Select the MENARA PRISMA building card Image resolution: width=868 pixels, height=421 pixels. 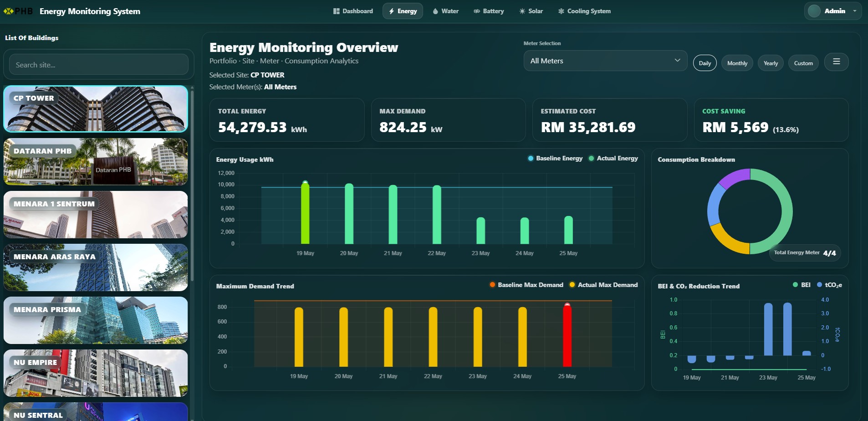(x=96, y=320)
